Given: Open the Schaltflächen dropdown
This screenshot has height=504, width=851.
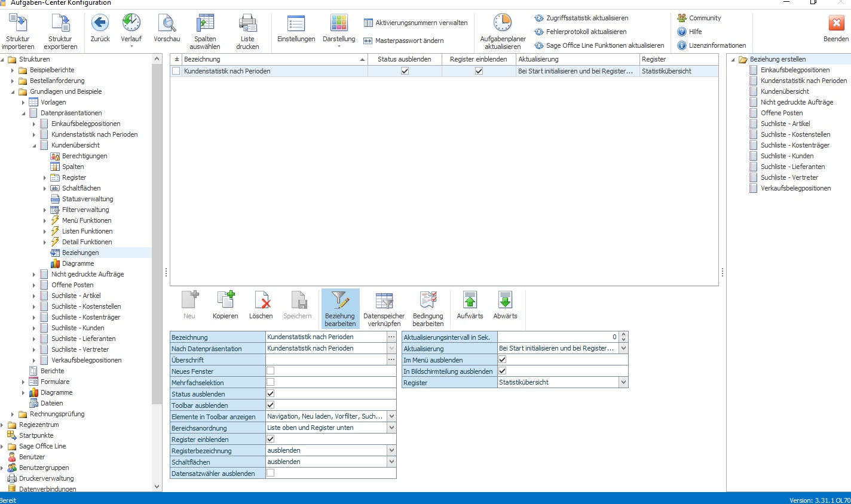Looking at the screenshot, I should [x=391, y=462].
